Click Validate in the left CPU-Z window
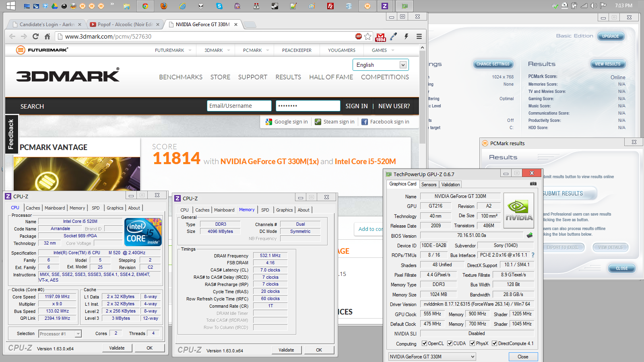This screenshot has width=644, height=362. coord(117,348)
